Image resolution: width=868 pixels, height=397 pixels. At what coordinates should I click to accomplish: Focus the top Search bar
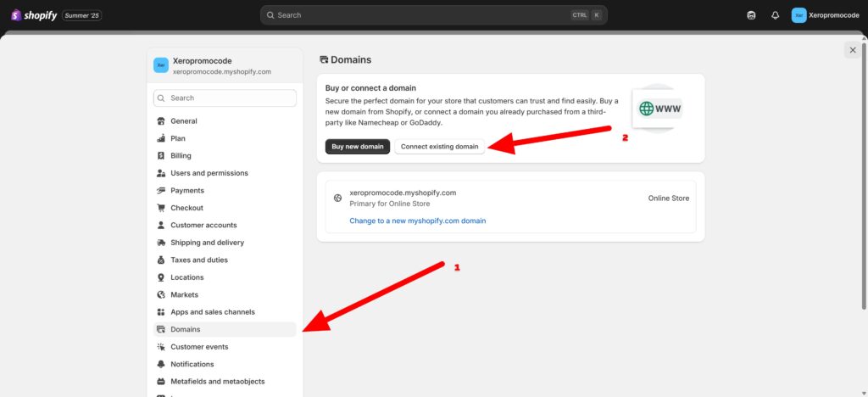pyautogui.click(x=433, y=15)
